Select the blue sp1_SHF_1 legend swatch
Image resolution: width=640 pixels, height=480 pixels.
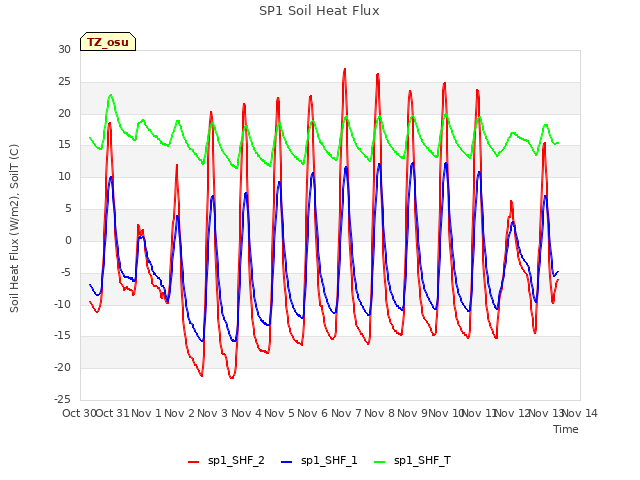point(287,462)
